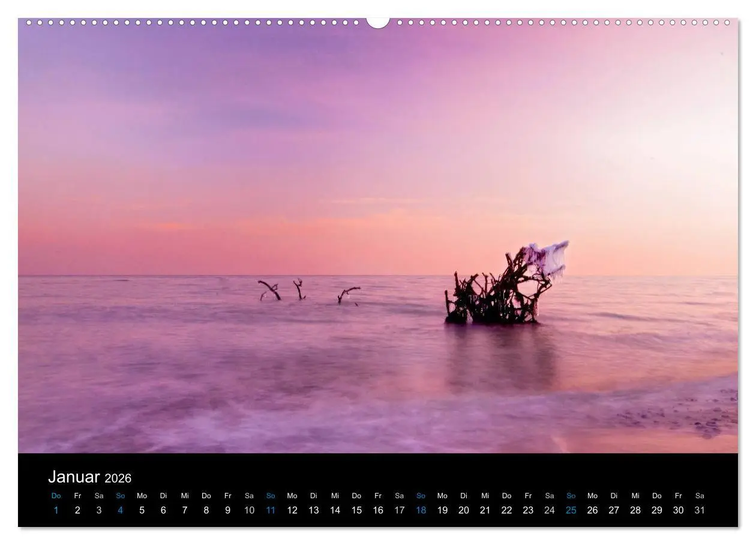Expand the first Do weekday header
This screenshot has width=756, height=545.
tap(56, 496)
